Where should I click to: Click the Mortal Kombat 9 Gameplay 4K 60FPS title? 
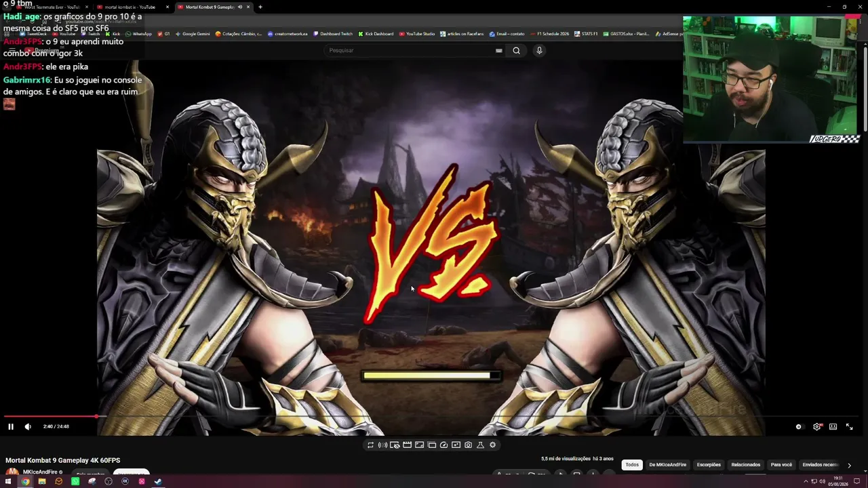(x=63, y=460)
